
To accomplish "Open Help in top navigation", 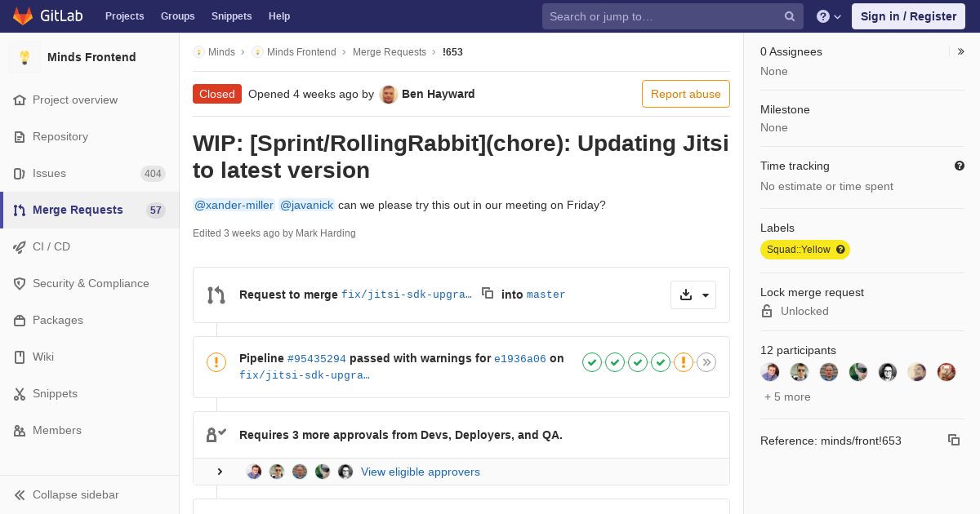I will (x=279, y=16).
